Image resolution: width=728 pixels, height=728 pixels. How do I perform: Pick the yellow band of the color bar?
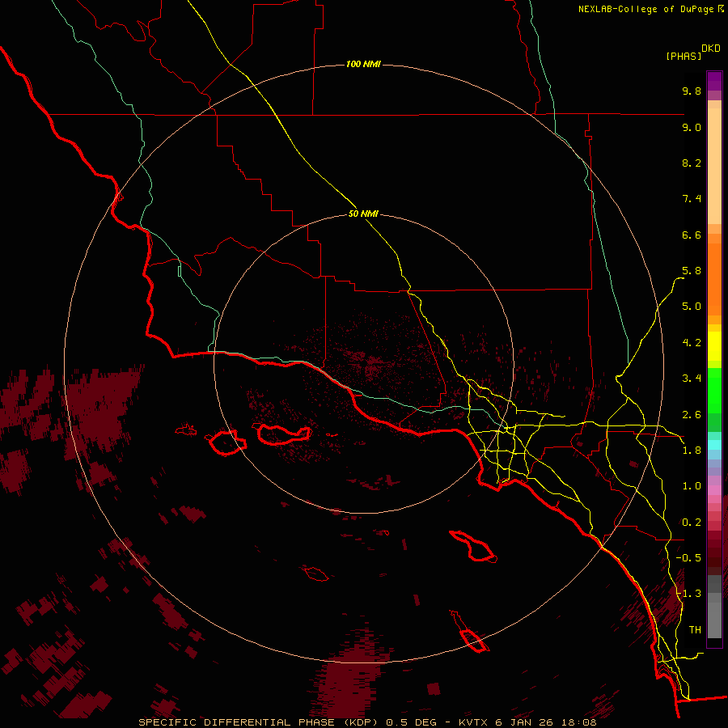pyautogui.click(x=714, y=346)
